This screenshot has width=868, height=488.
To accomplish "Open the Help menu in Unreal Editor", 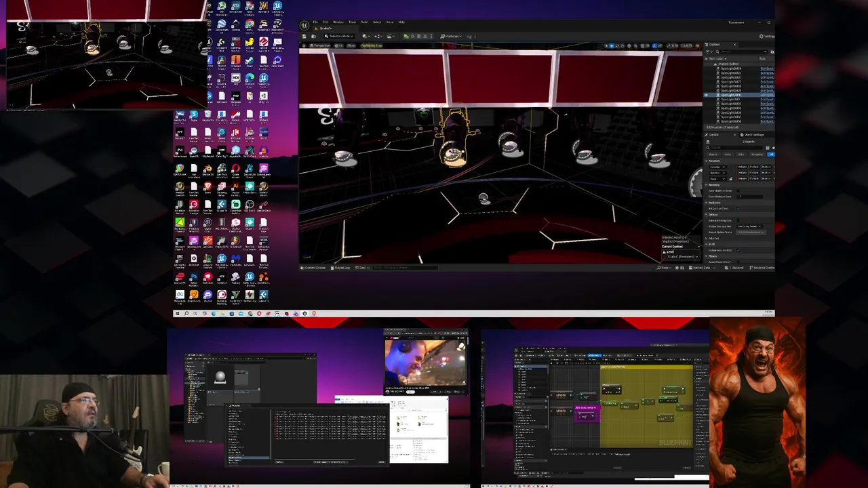I will [401, 22].
